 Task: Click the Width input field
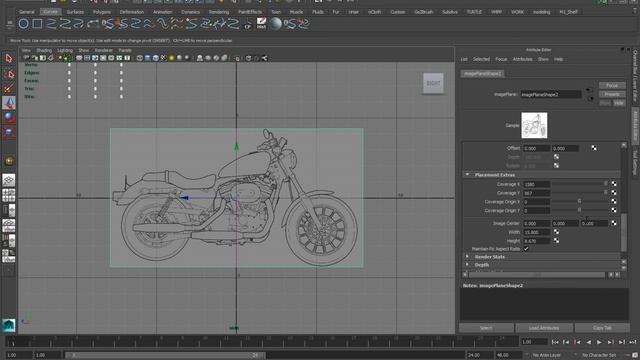(x=537, y=232)
